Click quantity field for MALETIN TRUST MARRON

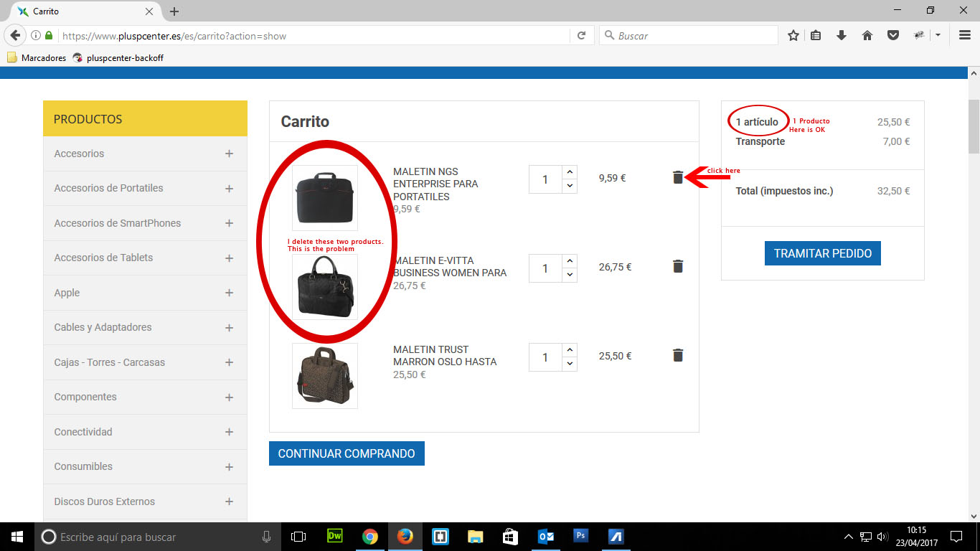click(545, 357)
